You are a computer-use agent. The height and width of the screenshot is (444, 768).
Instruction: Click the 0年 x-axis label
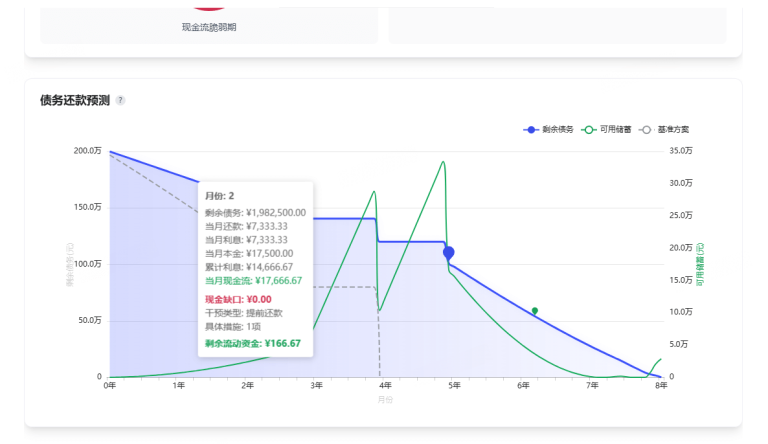click(110, 386)
